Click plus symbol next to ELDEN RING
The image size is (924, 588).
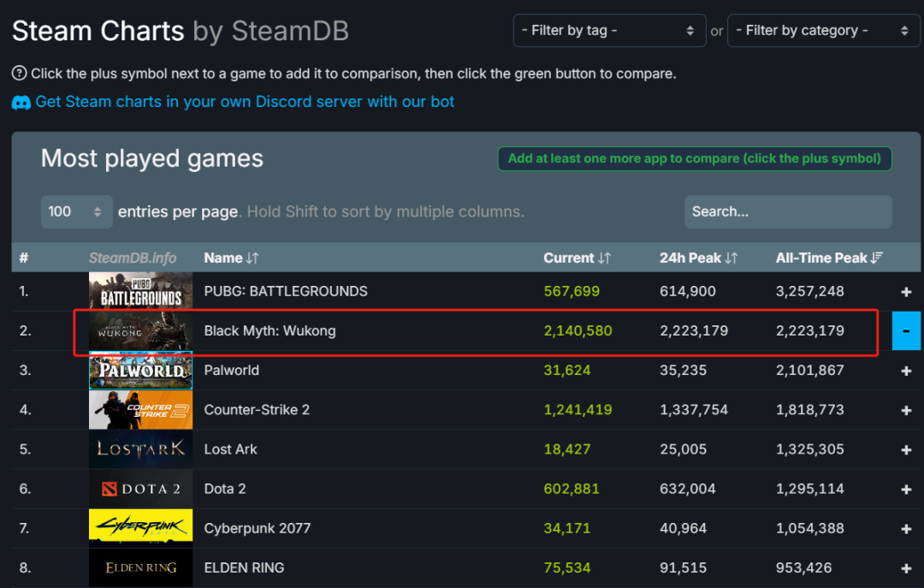click(906, 567)
